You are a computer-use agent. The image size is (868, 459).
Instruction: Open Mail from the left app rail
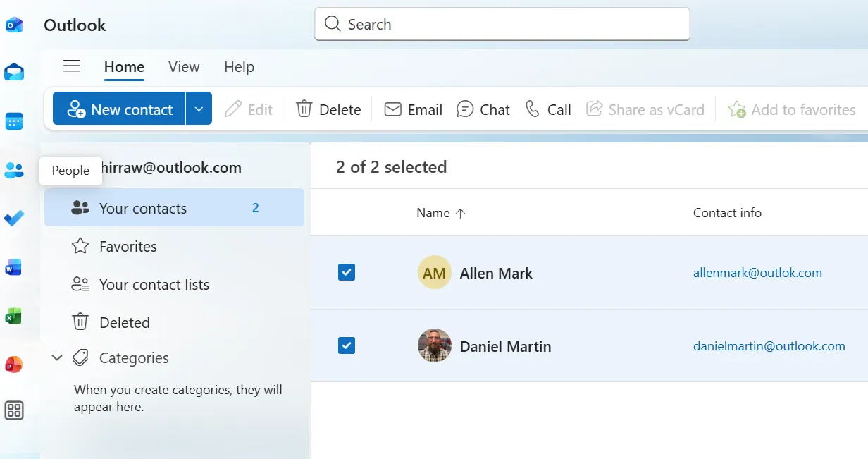click(x=14, y=72)
